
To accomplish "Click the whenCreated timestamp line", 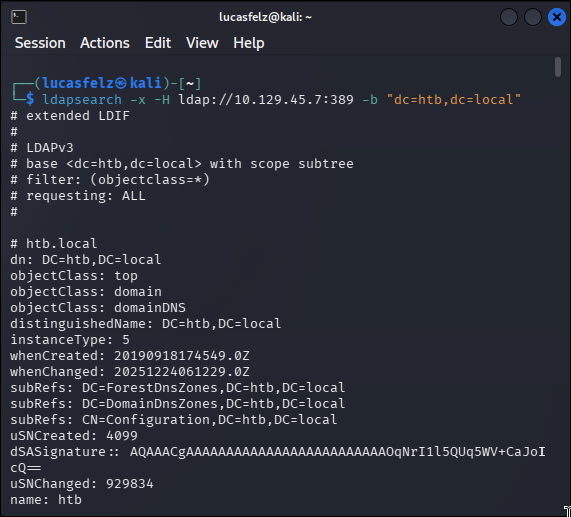I will click(x=130, y=356).
